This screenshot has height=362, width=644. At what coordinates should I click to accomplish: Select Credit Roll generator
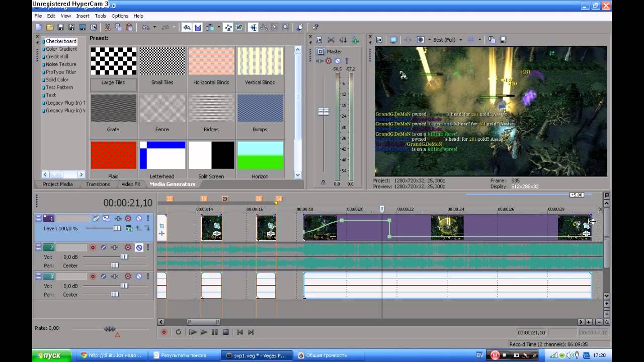57,57
